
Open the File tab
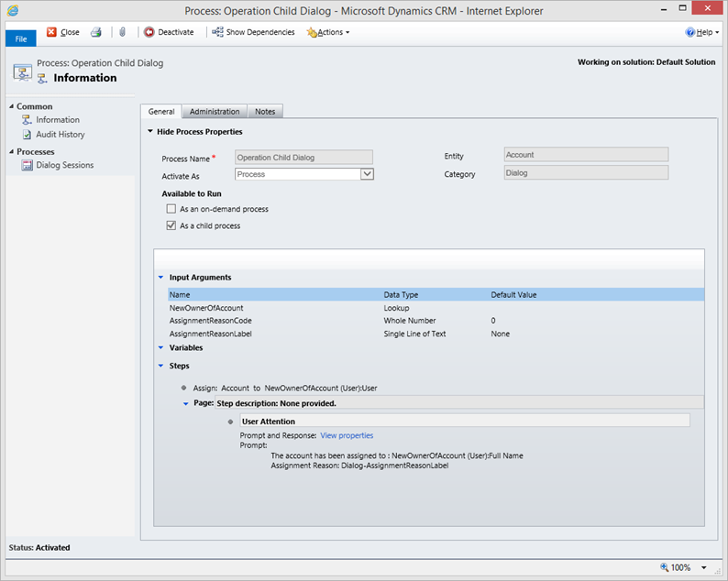[21, 38]
